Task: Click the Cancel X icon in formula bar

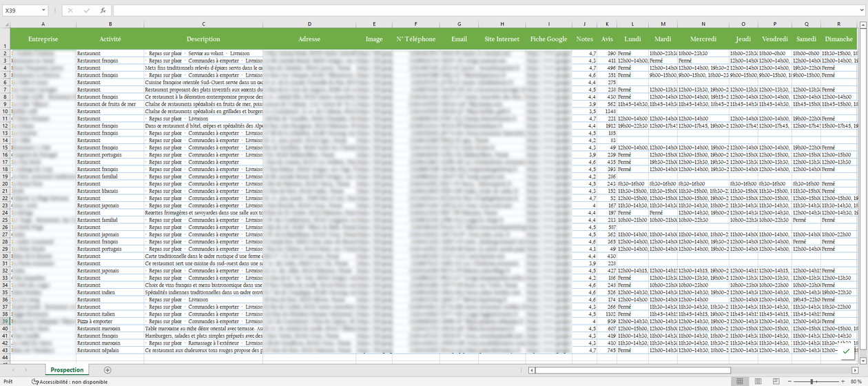Action: coord(70,10)
